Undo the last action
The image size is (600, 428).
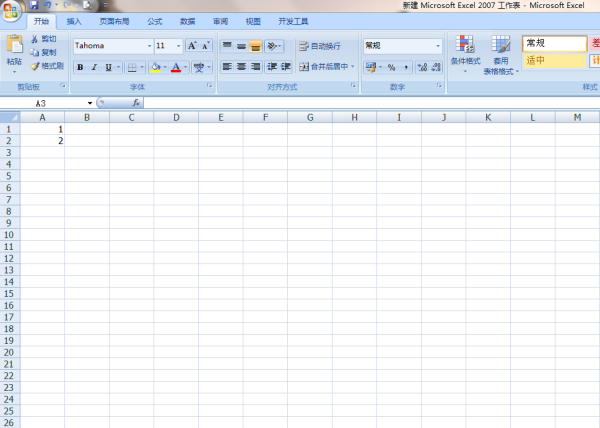pyautogui.click(x=48, y=5)
